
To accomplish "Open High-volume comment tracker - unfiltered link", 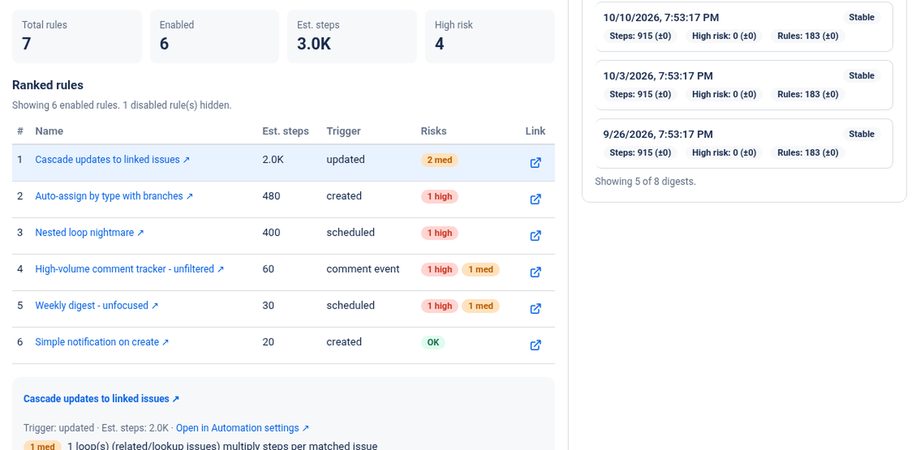I will 129,269.
